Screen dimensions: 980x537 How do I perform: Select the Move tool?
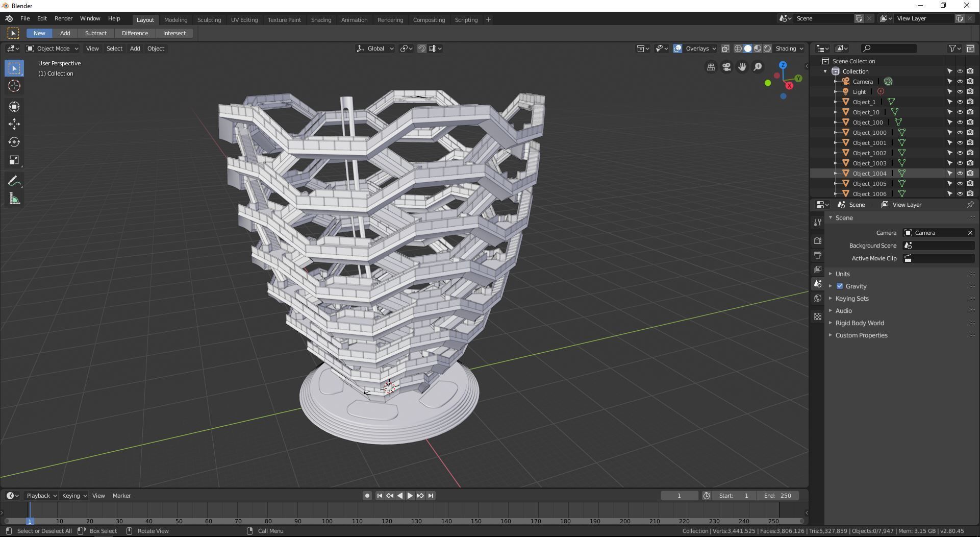(14, 124)
